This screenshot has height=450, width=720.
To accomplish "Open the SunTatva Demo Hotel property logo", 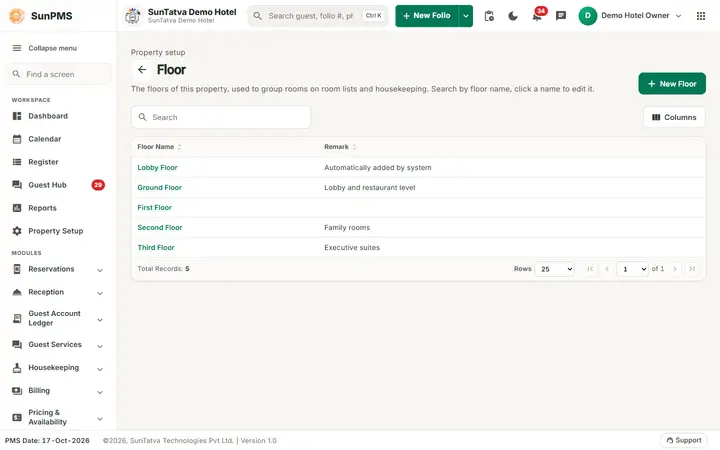I will click(133, 16).
